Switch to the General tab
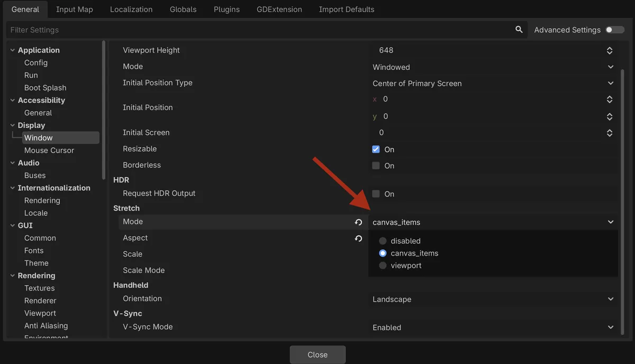 click(25, 9)
